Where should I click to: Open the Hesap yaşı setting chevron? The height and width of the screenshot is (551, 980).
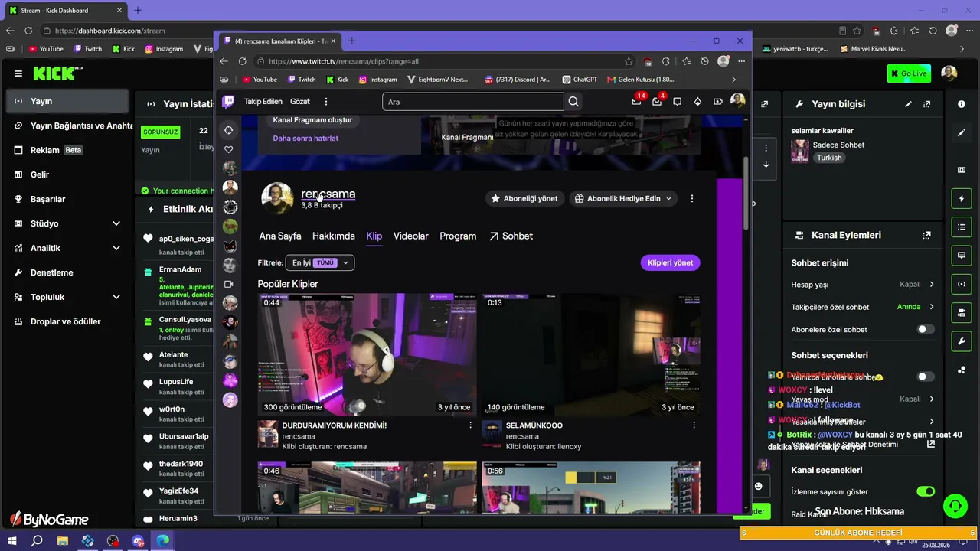932,285
